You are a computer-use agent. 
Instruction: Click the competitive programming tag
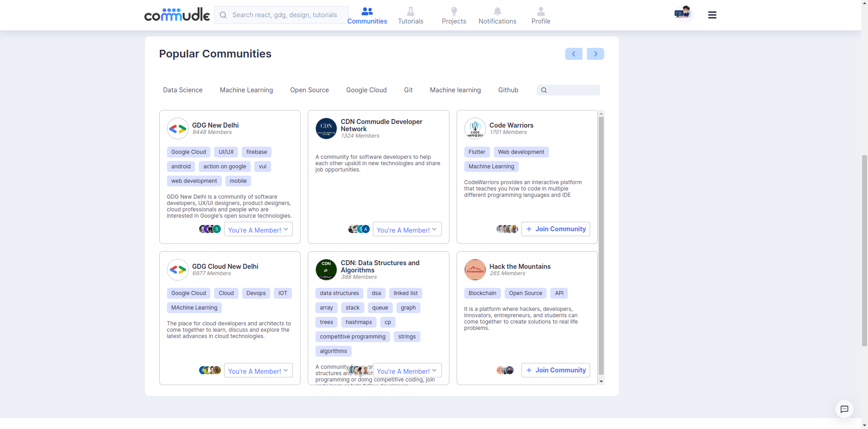[x=353, y=337]
